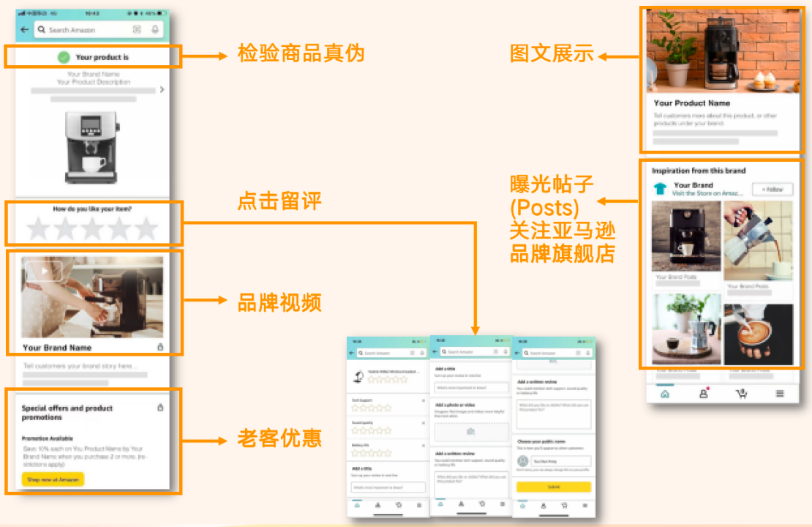Tap the teal t-shirt icon for Your Brand
Image resolution: width=812 pixels, height=527 pixels.
pos(661,189)
